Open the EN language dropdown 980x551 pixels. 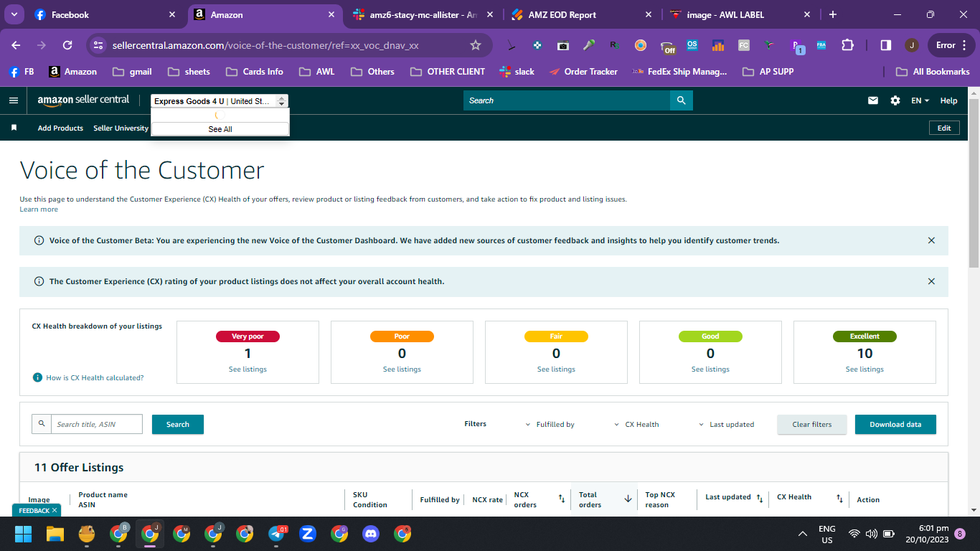click(x=920, y=100)
